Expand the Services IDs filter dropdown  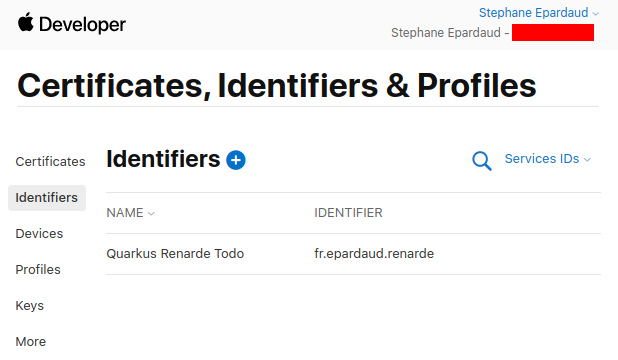tap(548, 159)
